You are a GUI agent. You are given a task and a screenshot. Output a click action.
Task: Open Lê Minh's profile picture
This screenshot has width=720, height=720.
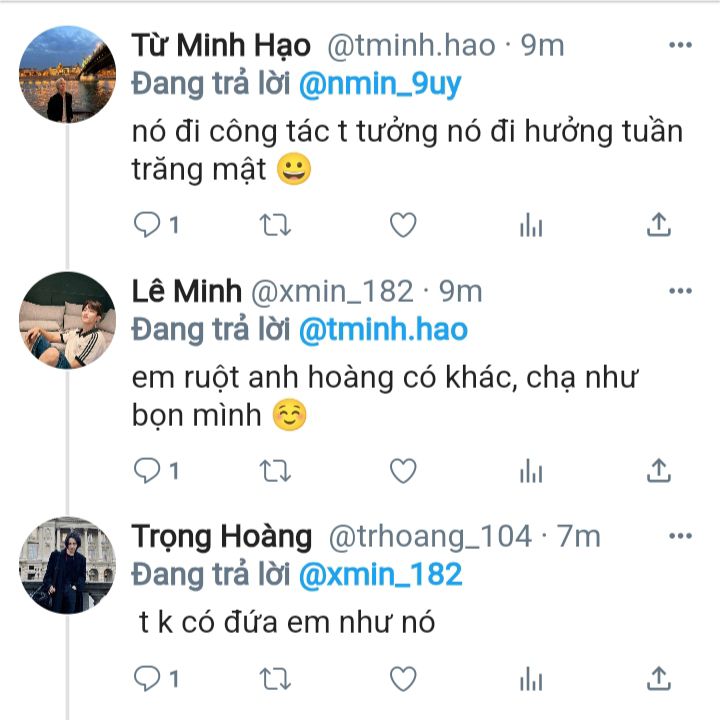click(68, 320)
